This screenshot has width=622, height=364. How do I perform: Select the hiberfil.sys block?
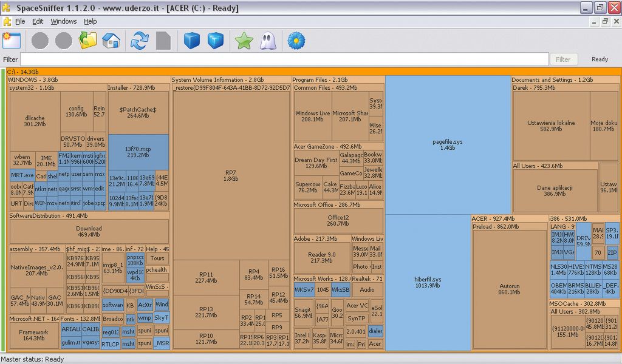pos(428,282)
